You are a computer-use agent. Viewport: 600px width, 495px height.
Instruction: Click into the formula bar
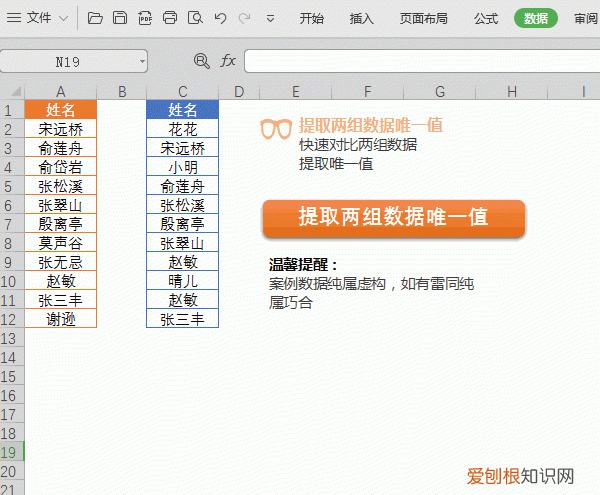click(x=422, y=61)
